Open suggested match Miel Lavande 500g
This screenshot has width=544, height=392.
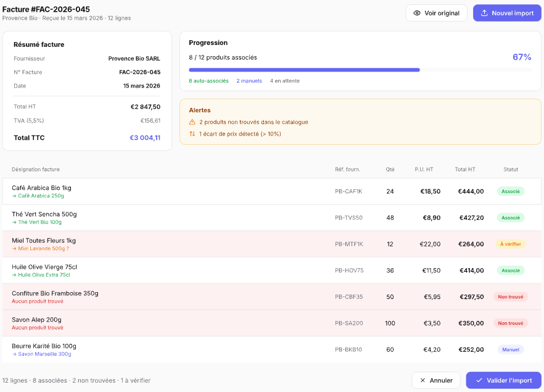[x=43, y=248]
